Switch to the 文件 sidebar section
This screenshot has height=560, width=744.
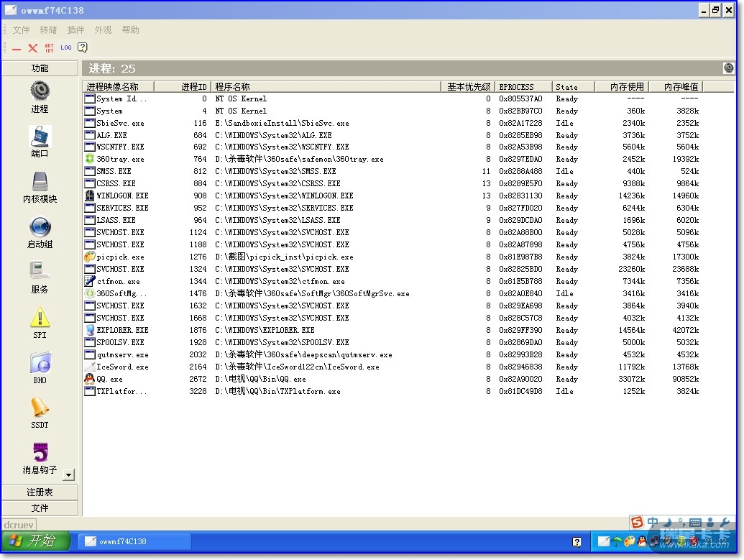(40, 508)
